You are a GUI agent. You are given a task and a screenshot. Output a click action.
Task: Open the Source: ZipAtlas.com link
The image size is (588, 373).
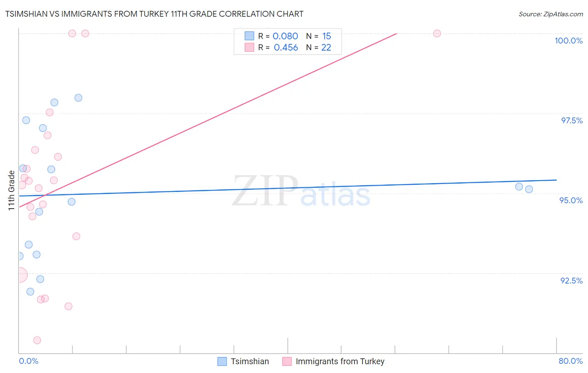tap(551, 14)
